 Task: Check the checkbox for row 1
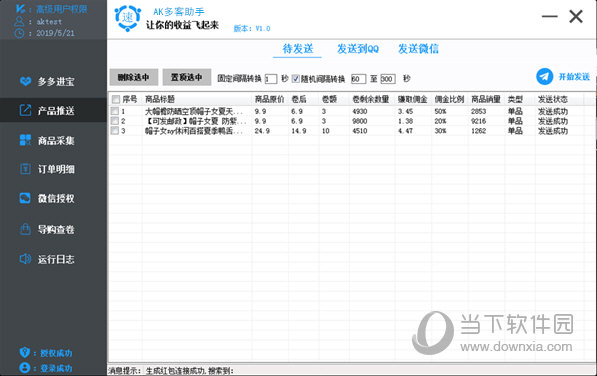pos(115,111)
